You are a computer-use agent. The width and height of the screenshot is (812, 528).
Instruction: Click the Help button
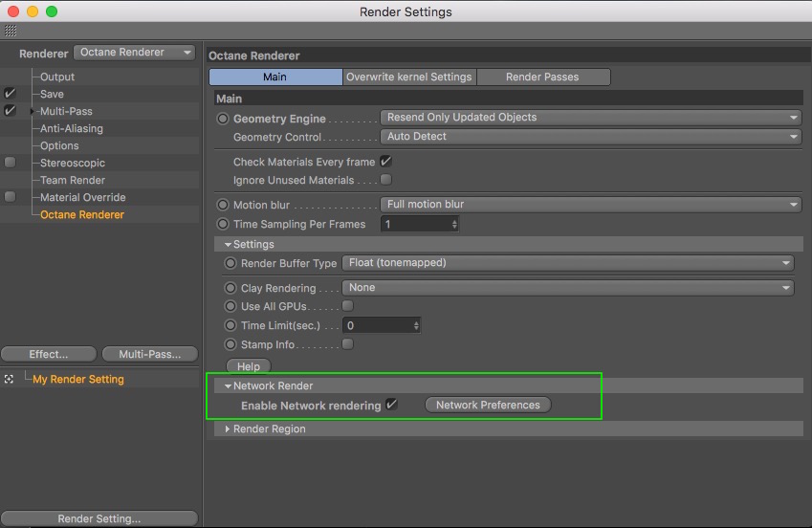249,366
